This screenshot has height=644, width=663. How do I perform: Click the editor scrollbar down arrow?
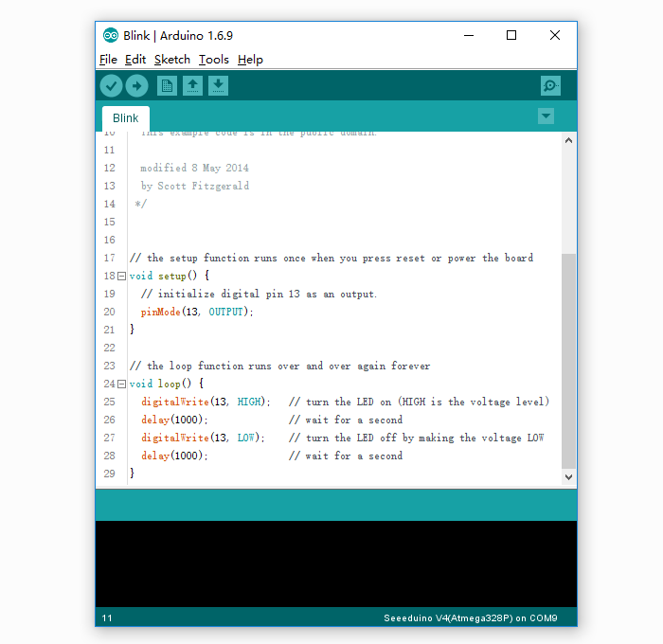(568, 477)
